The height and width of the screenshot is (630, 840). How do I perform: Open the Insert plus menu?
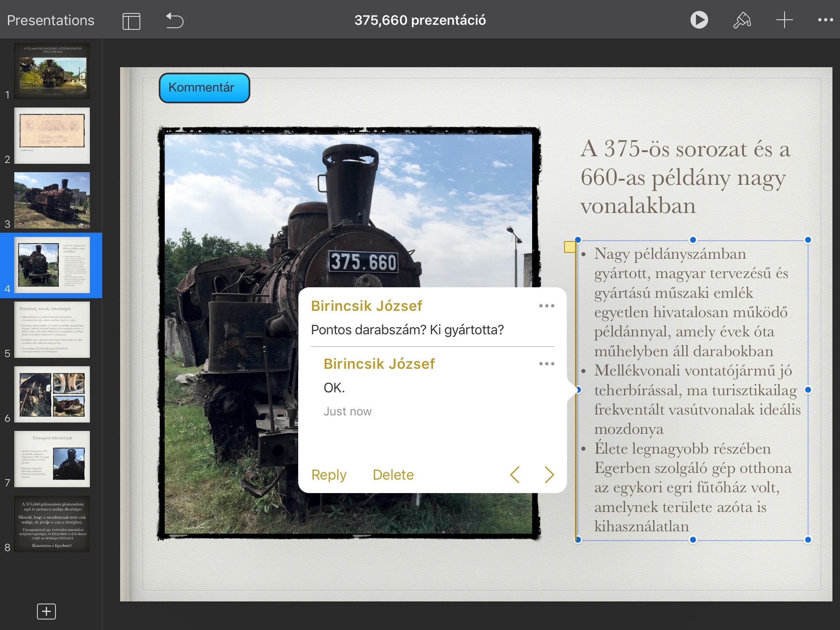click(784, 20)
